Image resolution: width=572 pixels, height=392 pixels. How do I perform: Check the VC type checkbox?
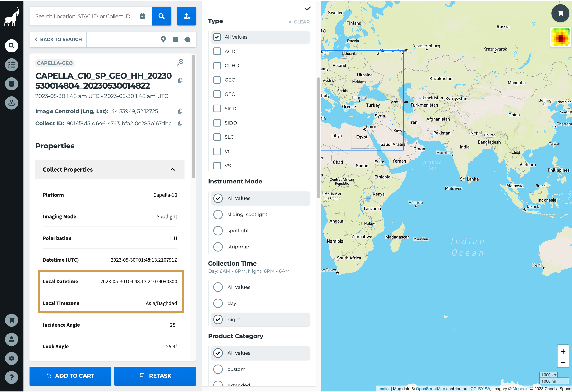(x=217, y=151)
